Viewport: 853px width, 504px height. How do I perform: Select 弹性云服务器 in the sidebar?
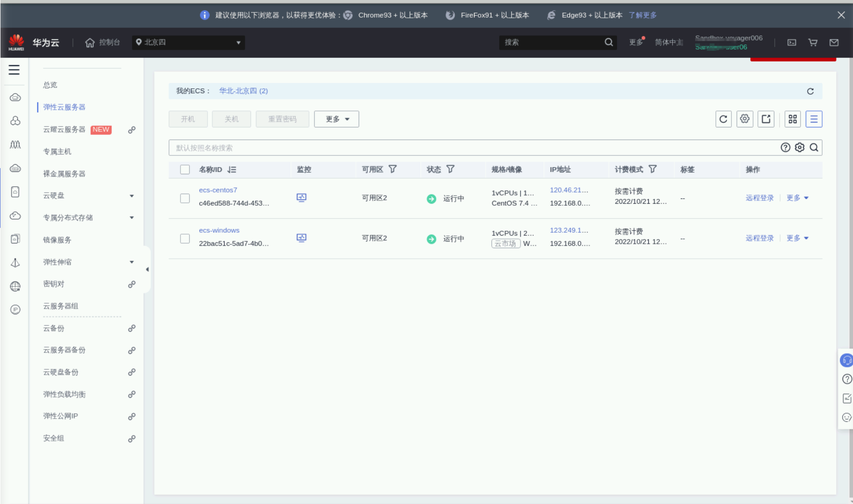click(x=64, y=107)
